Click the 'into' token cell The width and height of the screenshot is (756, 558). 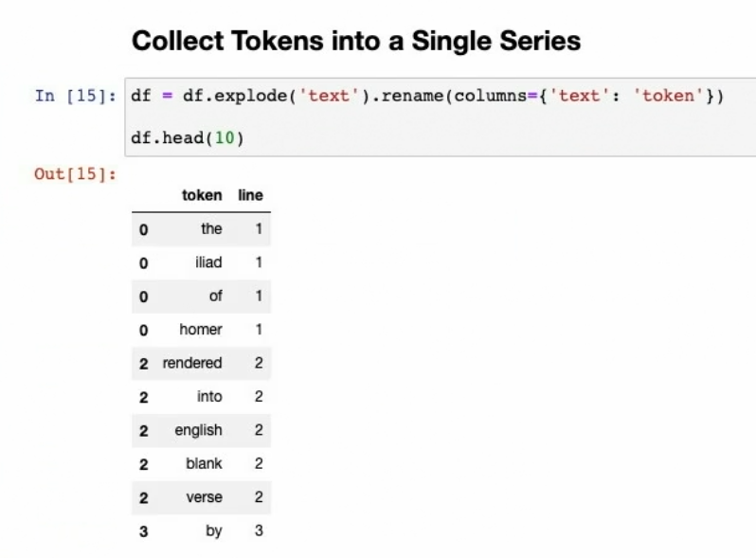pos(209,397)
